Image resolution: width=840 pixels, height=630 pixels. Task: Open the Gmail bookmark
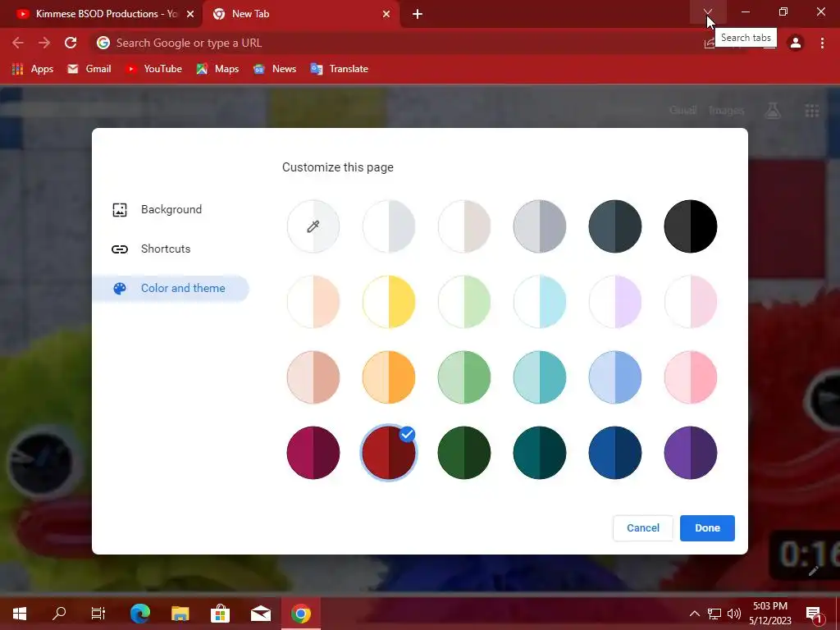[x=89, y=69]
